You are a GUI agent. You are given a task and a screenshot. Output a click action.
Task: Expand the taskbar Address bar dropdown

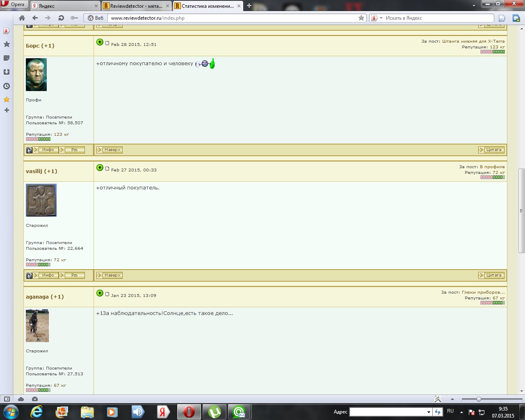tap(429, 412)
